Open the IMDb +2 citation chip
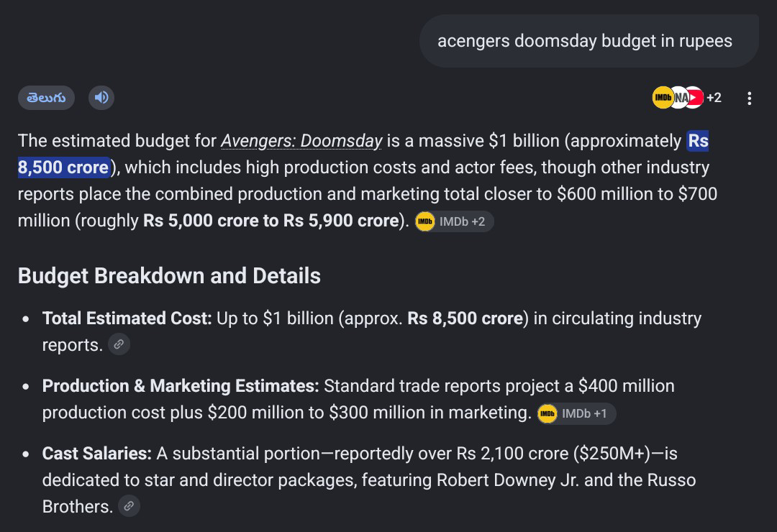This screenshot has height=532, width=777. pos(454,221)
